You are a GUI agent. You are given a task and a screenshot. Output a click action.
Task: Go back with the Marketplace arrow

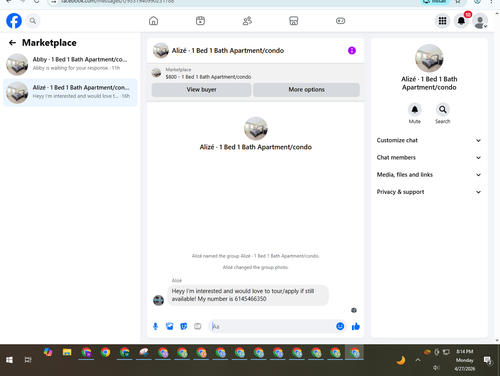(12, 43)
